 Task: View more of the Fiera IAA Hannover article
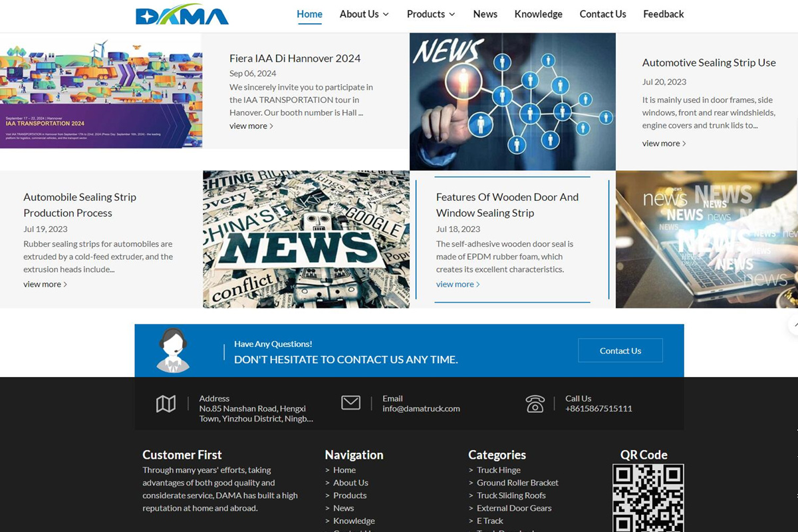[251, 126]
